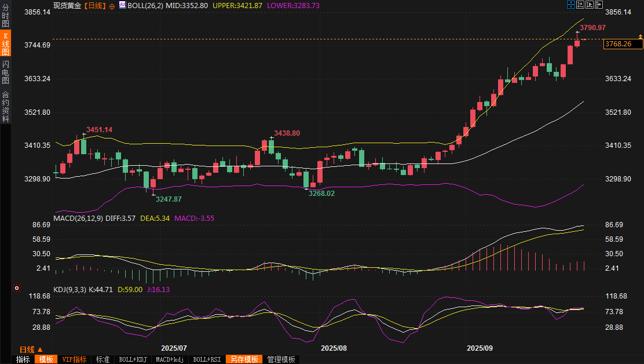Switch to the 分时图 sidebar tab
Viewport: 644px width, 364px height.
point(5,15)
